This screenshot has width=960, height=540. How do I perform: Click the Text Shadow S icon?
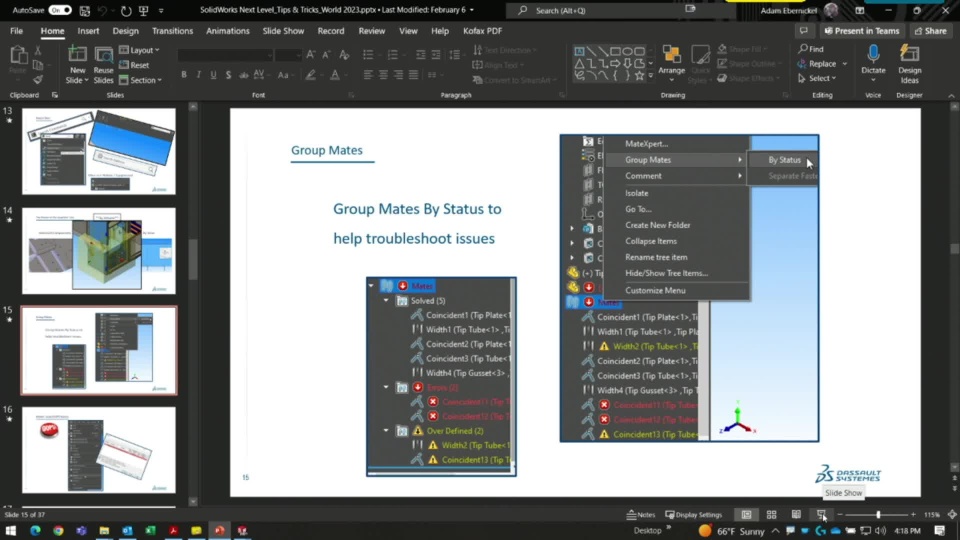tap(228, 75)
